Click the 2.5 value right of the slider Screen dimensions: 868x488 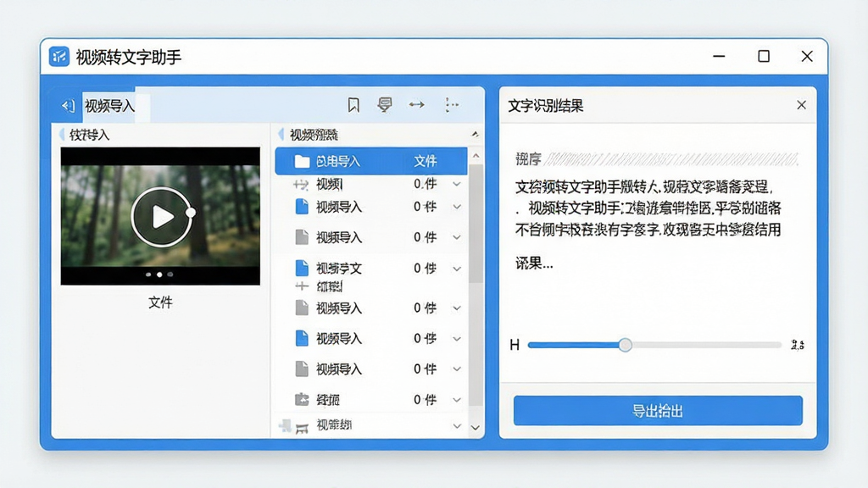click(797, 346)
